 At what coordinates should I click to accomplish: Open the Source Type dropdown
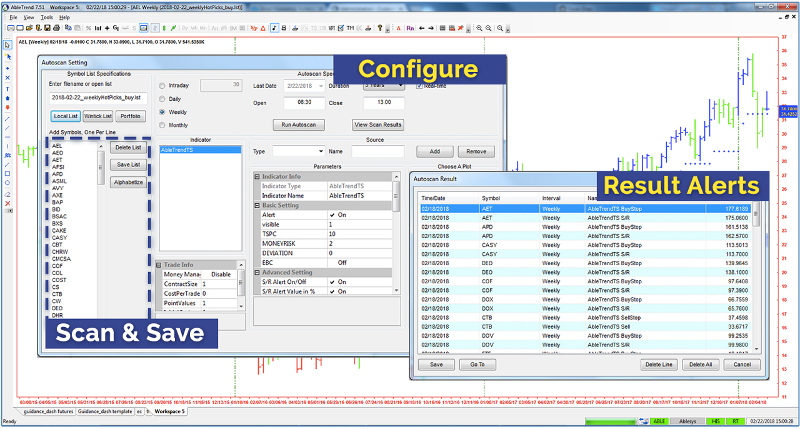(x=319, y=151)
